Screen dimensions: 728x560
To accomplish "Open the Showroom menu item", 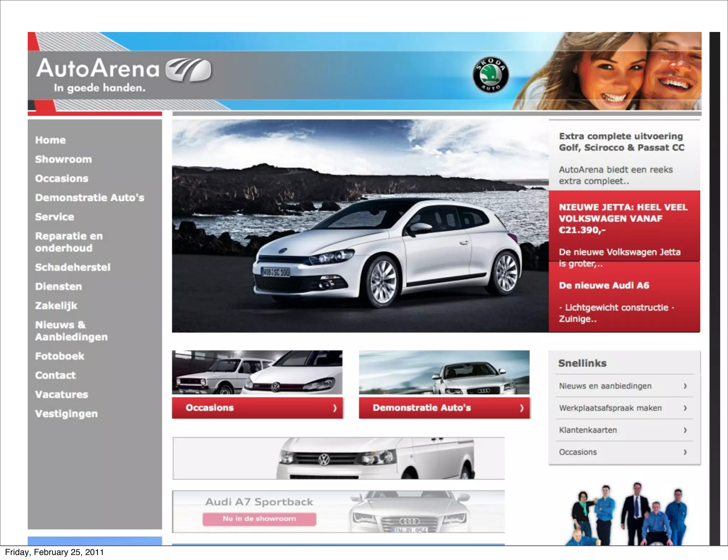I will point(63,159).
